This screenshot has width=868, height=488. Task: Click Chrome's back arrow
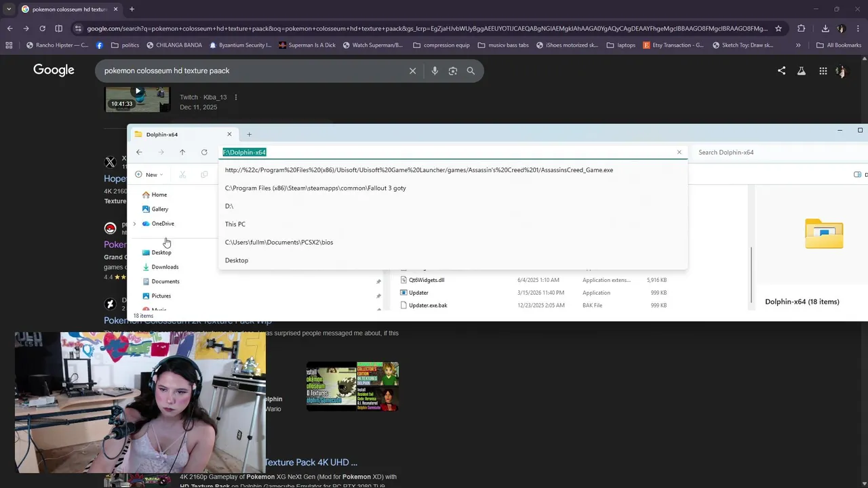coord(9,28)
